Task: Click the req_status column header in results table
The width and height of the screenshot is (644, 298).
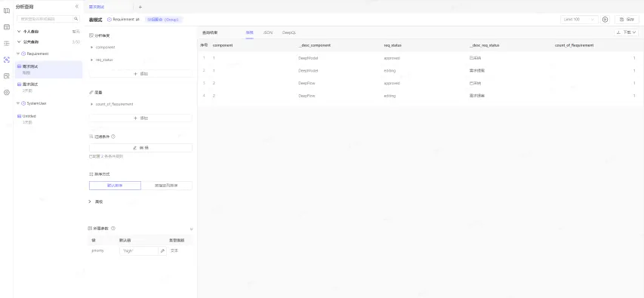Action: [393, 45]
